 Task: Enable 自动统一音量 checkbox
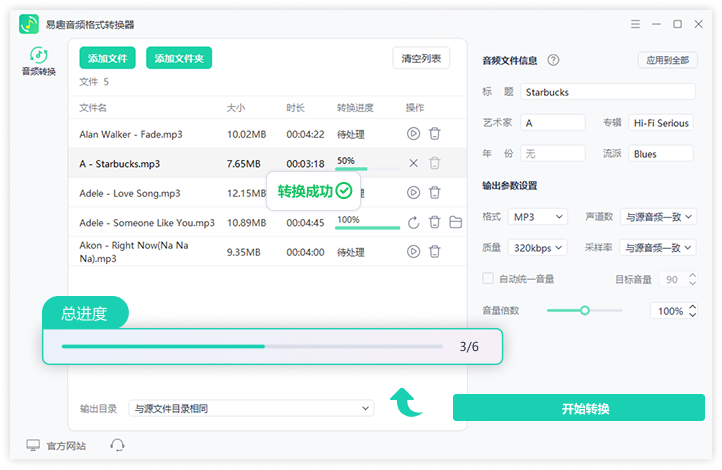pos(488,279)
